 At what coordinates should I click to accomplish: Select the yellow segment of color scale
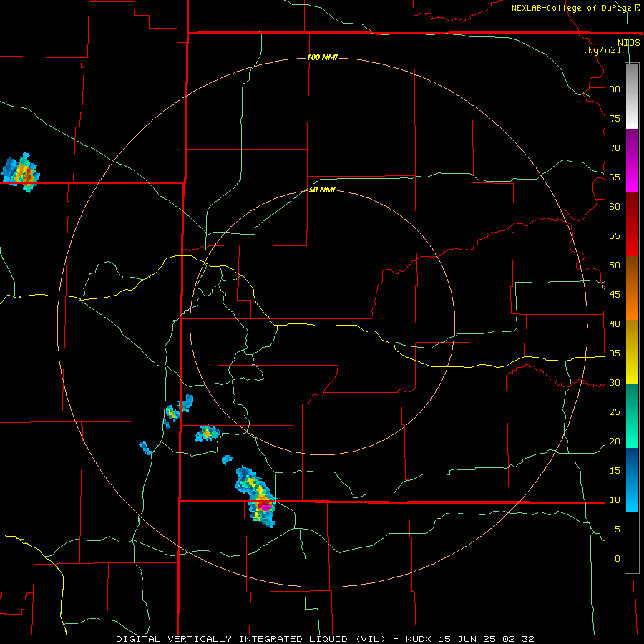coord(632,352)
